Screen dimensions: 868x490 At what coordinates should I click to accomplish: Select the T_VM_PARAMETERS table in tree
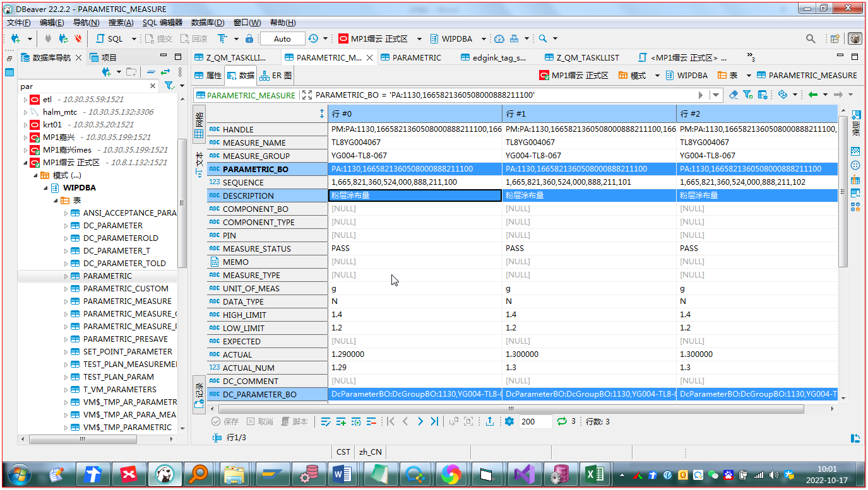pyautogui.click(x=120, y=390)
